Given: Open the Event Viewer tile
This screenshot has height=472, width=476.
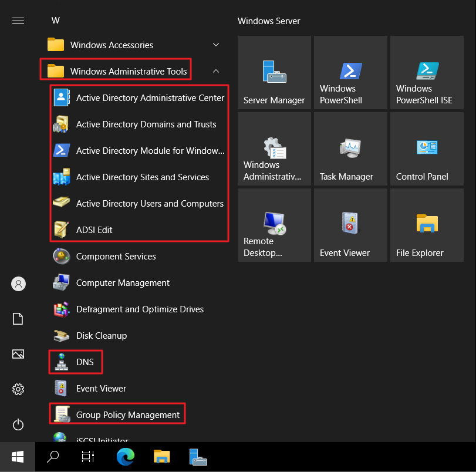Looking at the screenshot, I should point(350,225).
